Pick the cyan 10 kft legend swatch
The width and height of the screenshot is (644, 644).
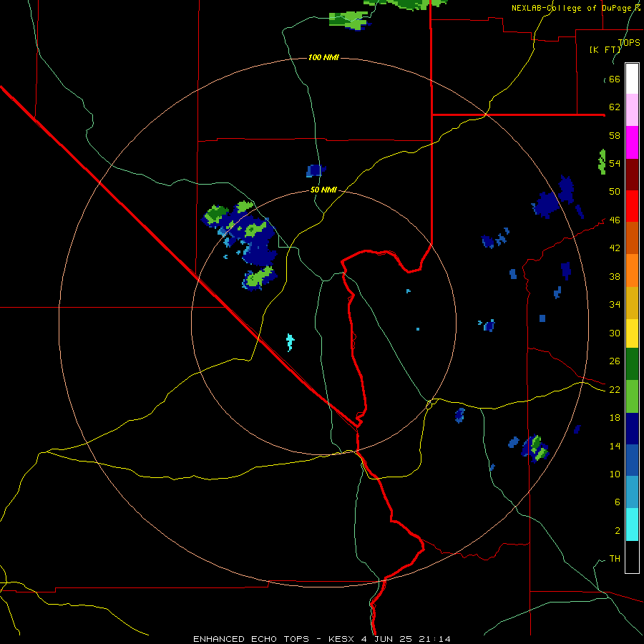point(632,525)
